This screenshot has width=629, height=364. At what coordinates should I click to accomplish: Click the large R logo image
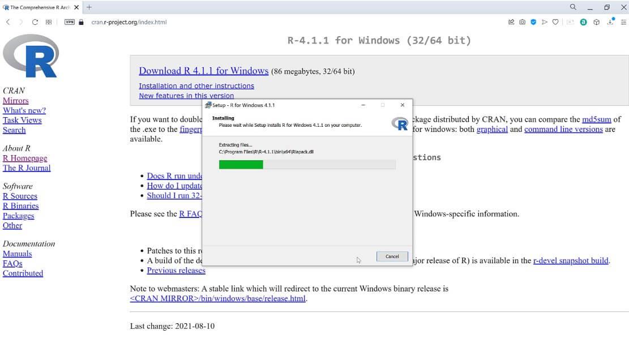(31, 56)
